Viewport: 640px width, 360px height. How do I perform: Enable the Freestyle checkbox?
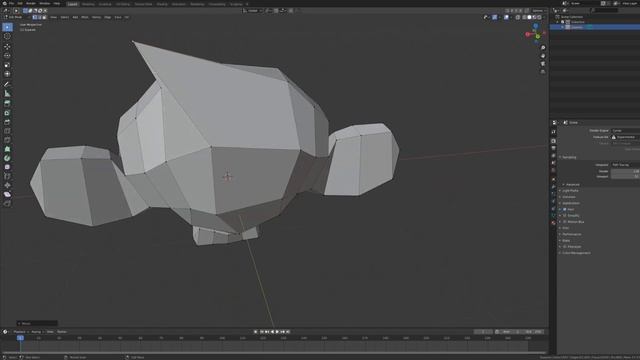click(565, 247)
